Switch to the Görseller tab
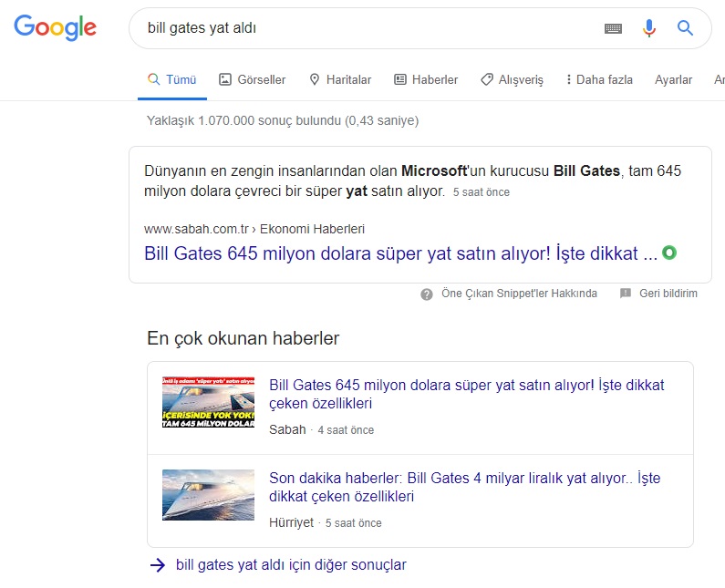Screen dimensions: 725x588 coord(252,79)
